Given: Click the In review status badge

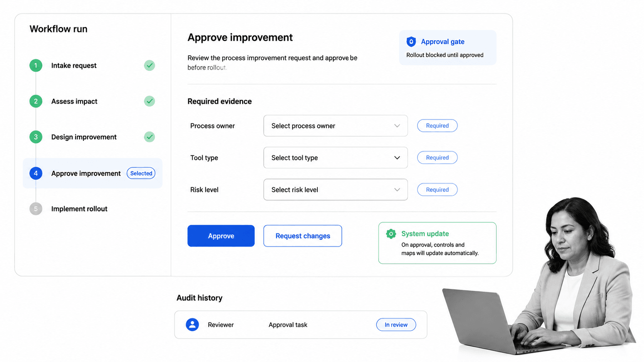Looking at the screenshot, I should [396, 325].
